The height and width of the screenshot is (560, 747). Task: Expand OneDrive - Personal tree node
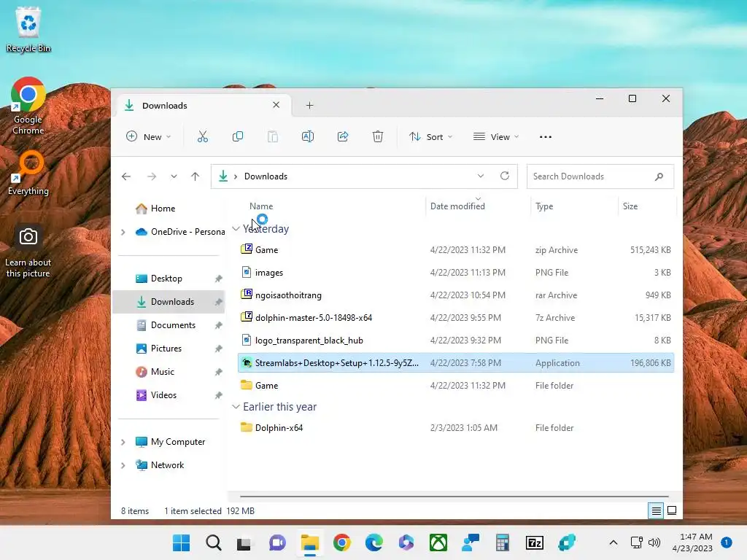[123, 232]
